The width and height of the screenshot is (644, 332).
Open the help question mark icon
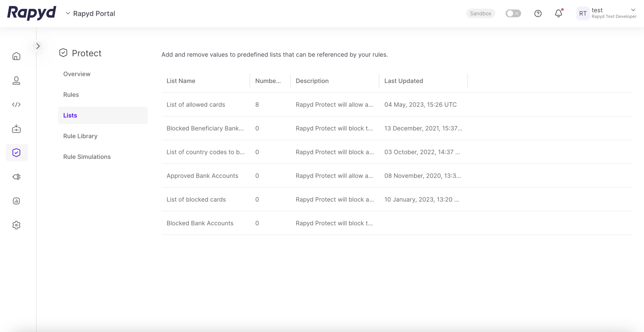coord(538,13)
